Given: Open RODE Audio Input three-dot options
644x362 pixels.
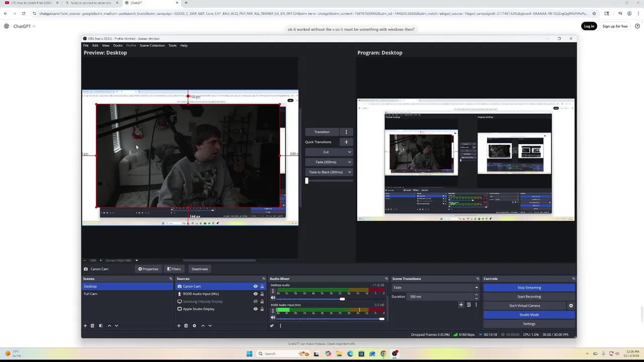Looking at the screenshot, I should [273, 311].
